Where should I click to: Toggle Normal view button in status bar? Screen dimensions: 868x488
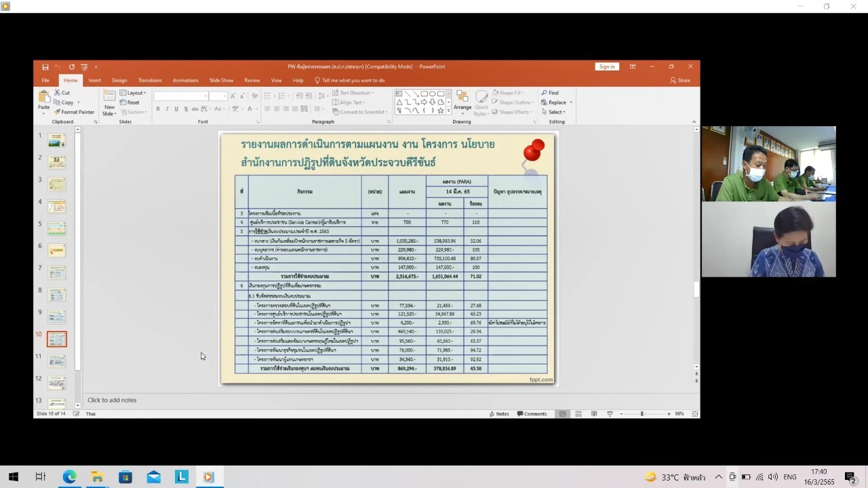[x=563, y=413]
